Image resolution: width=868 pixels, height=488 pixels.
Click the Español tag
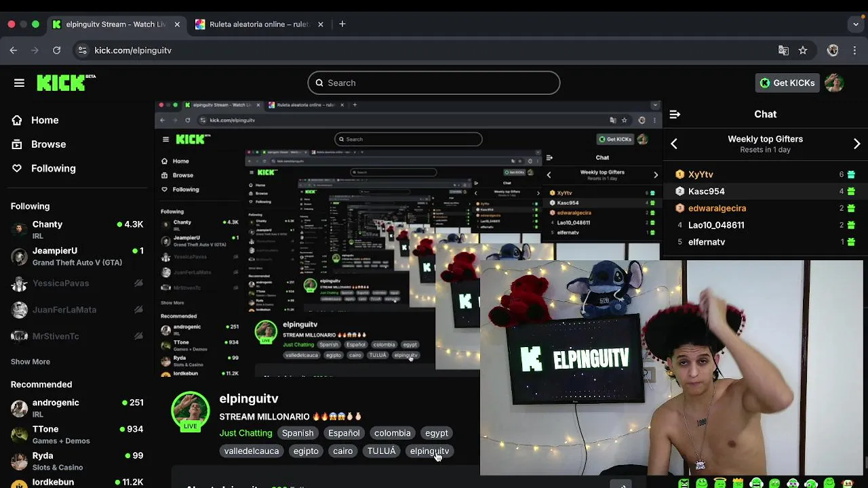(x=344, y=433)
